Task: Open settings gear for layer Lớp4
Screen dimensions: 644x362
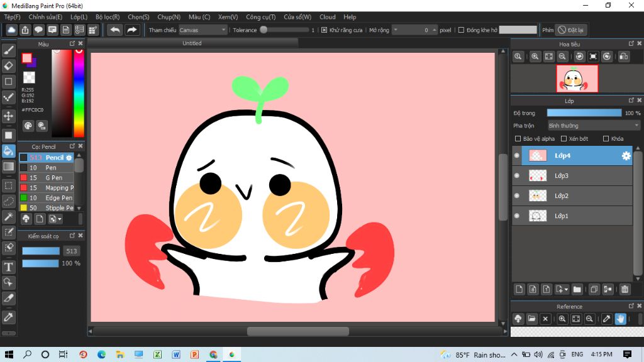Action: [x=626, y=156]
